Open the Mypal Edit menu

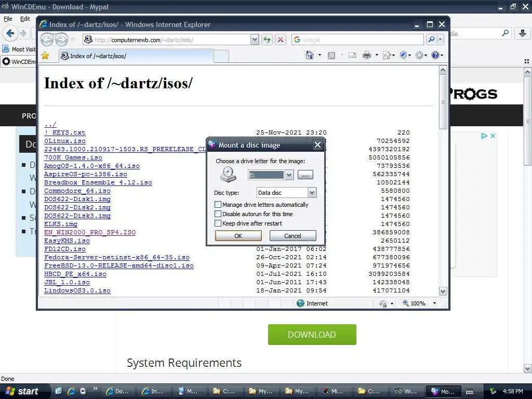(x=25, y=19)
